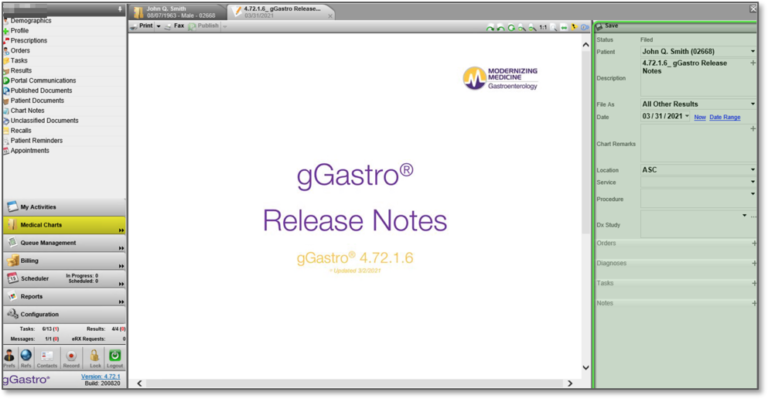Click the Publish toolbar button
768x399 pixels.
tap(204, 26)
